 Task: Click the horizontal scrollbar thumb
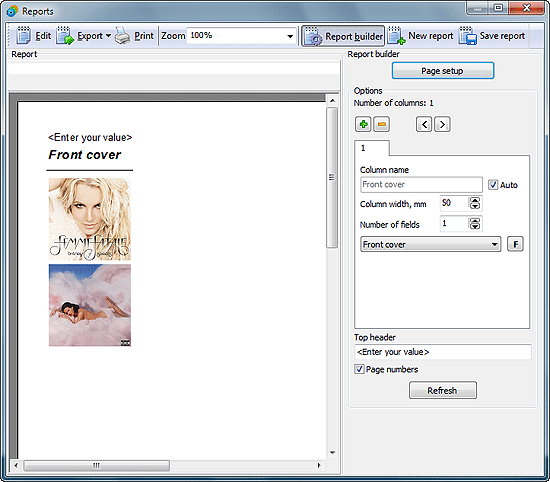[96, 466]
